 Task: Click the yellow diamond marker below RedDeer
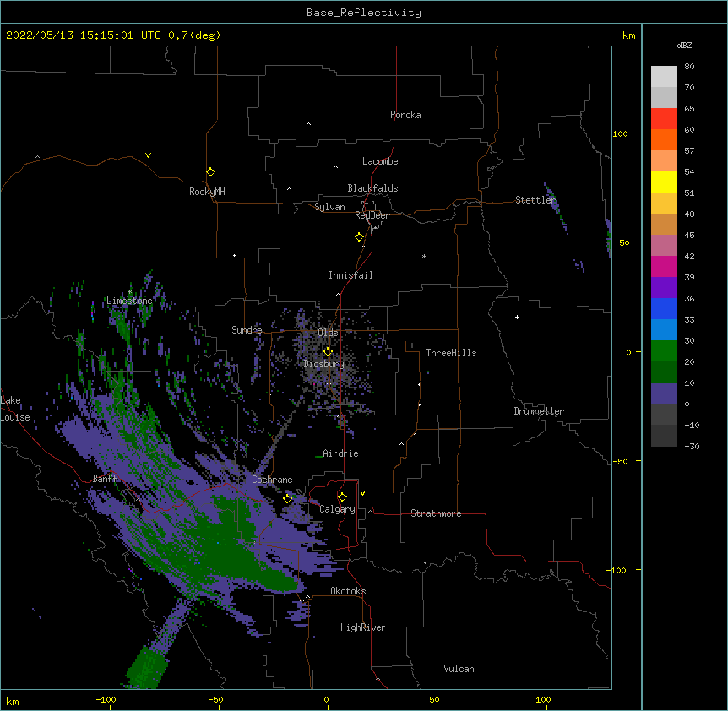(359, 237)
